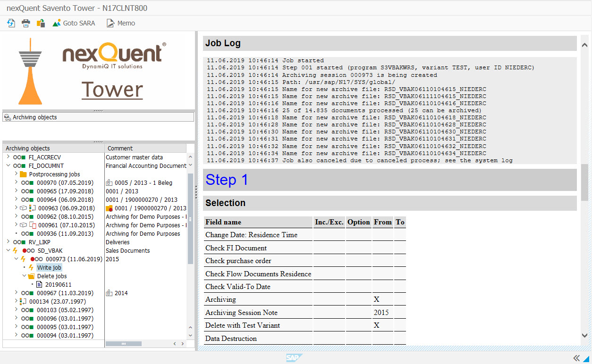The height and width of the screenshot is (364, 592).
Task: Click the down arrow at the bottom of the tree's vertical scrollbar
Action: pos(190,335)
